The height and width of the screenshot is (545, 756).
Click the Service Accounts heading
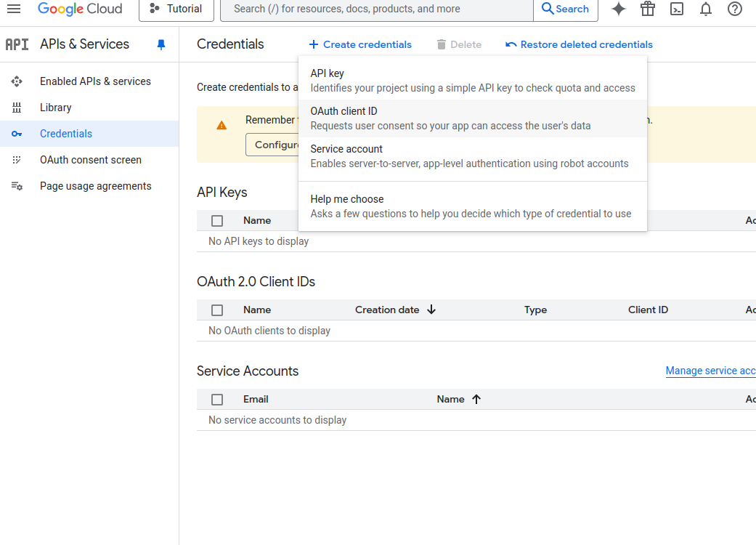click(x=248, y=371)
